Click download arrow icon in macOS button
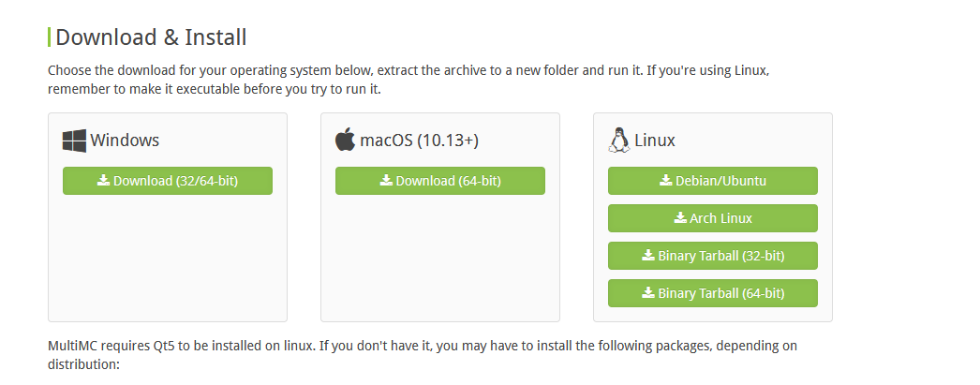Viewport: 980px width, 385px height. pos(386,181)
